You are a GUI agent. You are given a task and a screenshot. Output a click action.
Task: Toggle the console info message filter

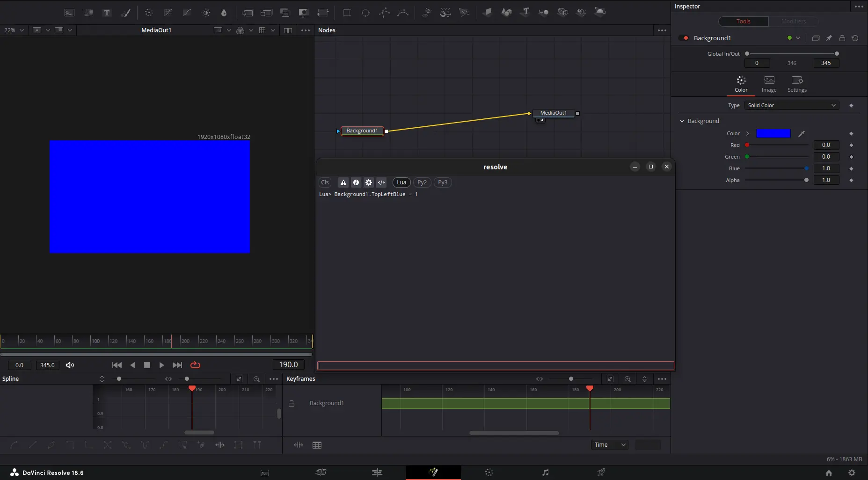click(x=356, y=182)
